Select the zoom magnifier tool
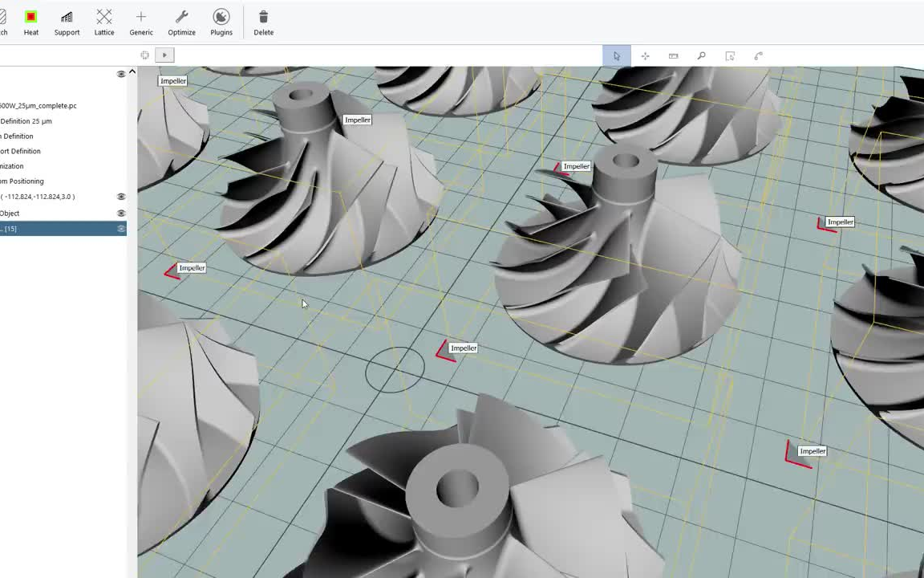Screen dimensions: 924x578 701,55
